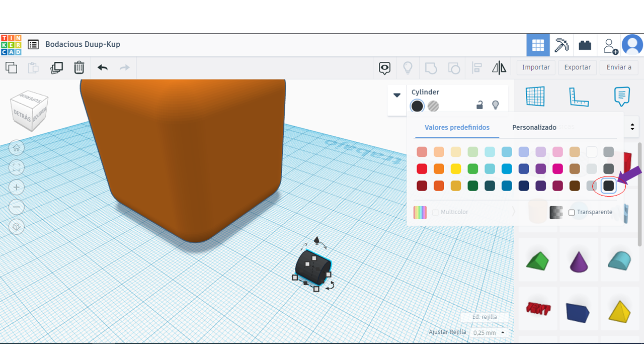Open the Tinkercad home logo
The image size is (644, 362).
click(11, 45)
